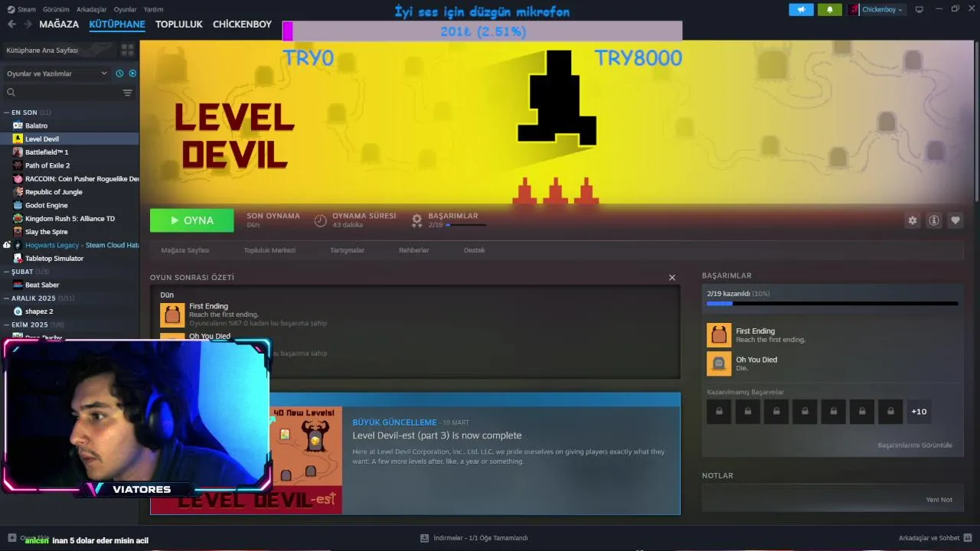This screenshot has height=551, width=980.
Task: Click the shapez 2 icon
Action: [x=18, y=311]
